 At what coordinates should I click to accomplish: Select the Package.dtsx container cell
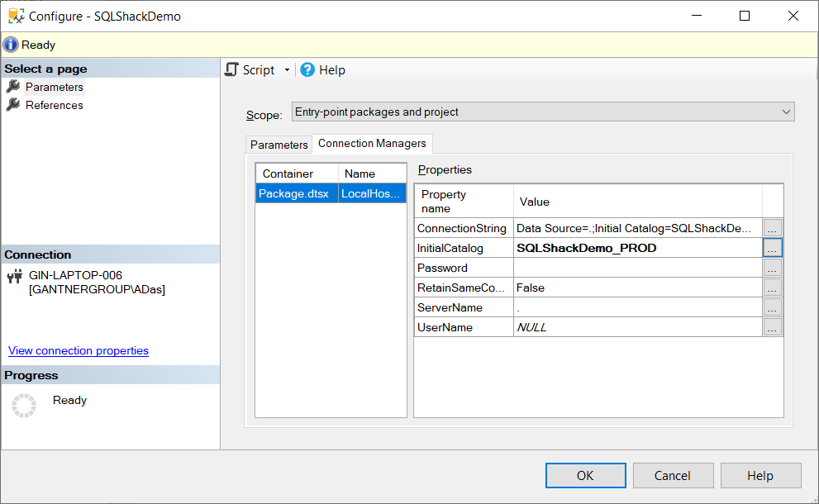[x=297, y=193]
